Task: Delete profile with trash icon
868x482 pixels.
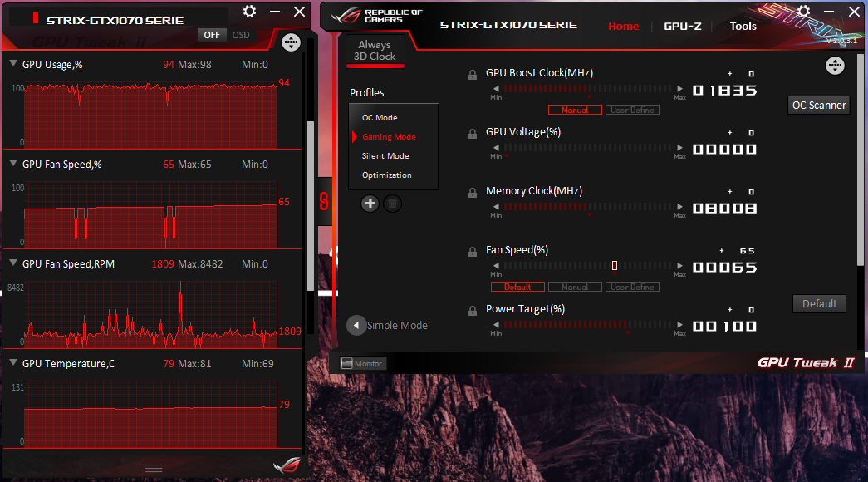Action: click(x=392, y=204)
